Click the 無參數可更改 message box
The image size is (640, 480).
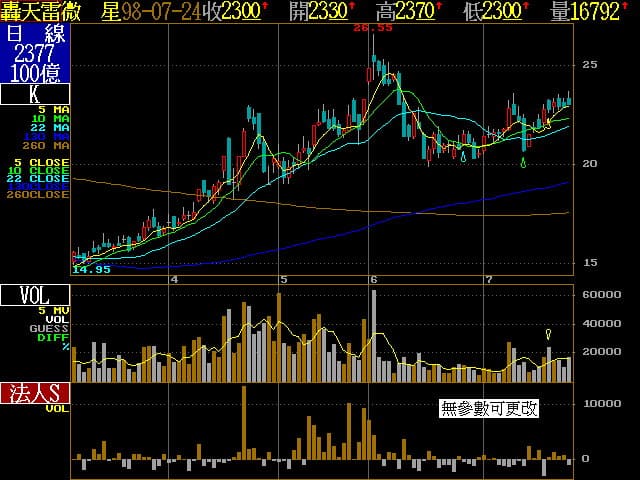489,408
